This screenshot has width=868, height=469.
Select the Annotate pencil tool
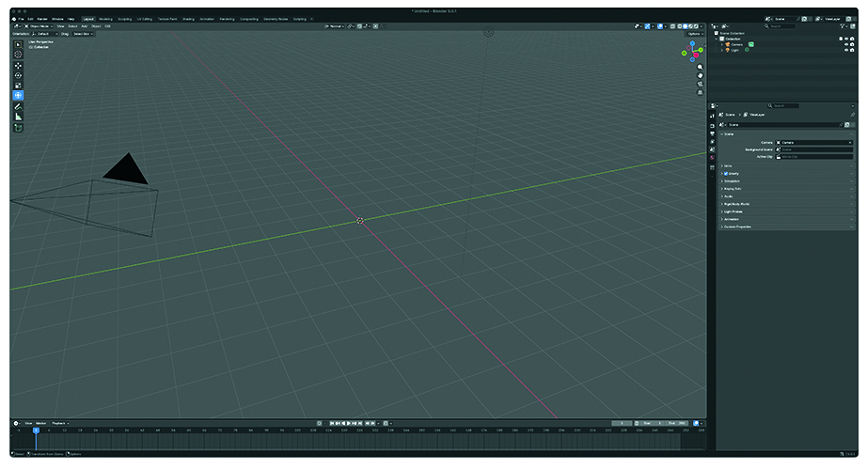point(18,106)
